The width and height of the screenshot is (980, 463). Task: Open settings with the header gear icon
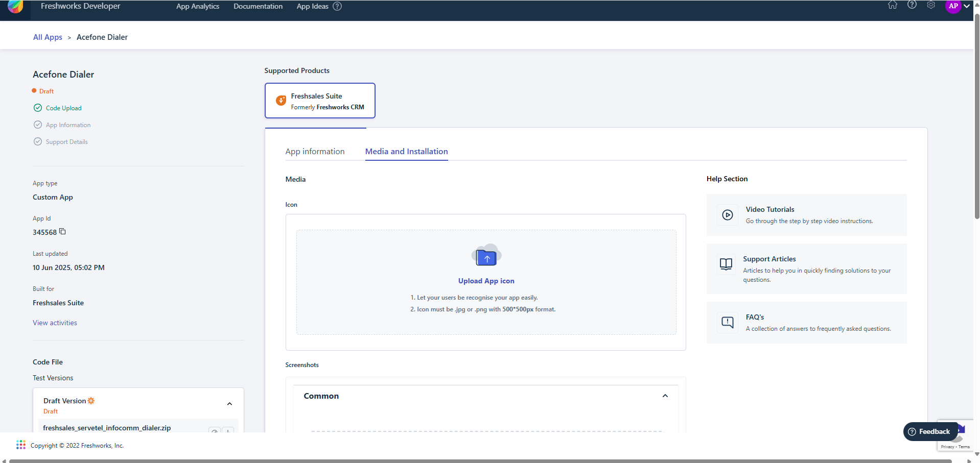tap(931, 5)
